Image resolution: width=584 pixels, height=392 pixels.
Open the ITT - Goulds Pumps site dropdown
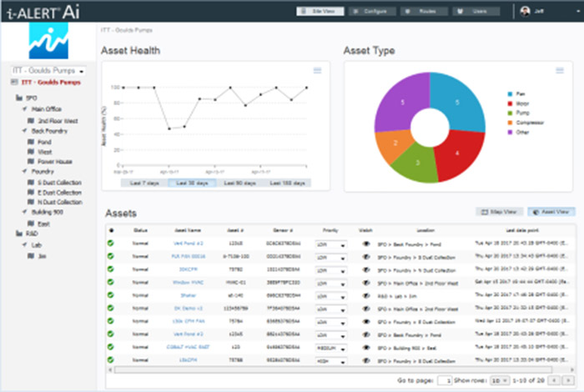[x=48, y=70]
